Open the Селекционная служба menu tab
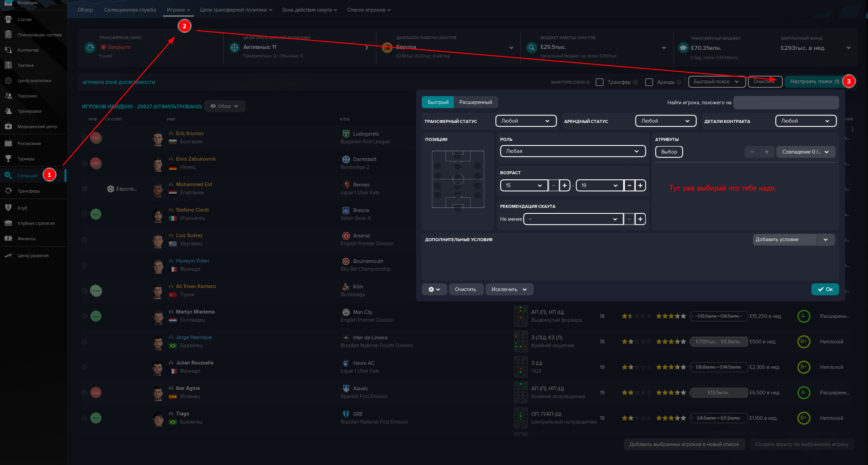Image resolution: width=868 pixels, height=465 pixels. coord(130,10)
